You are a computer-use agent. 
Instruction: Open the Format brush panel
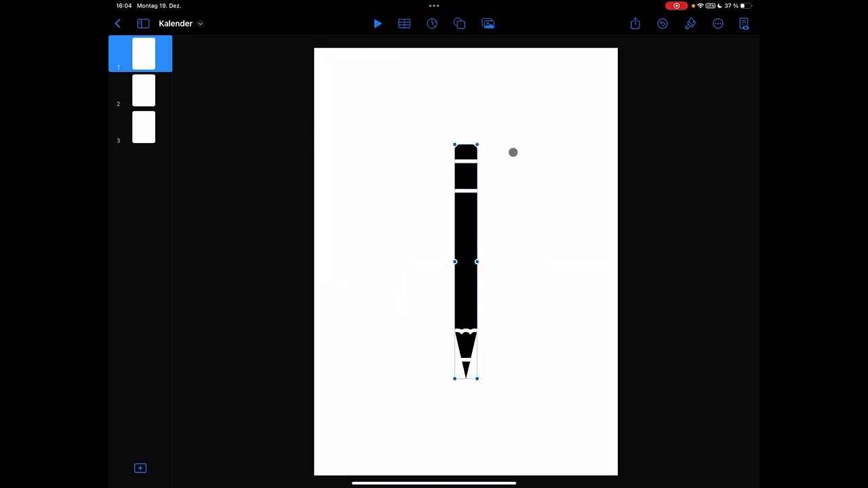[x=690, y=24]
